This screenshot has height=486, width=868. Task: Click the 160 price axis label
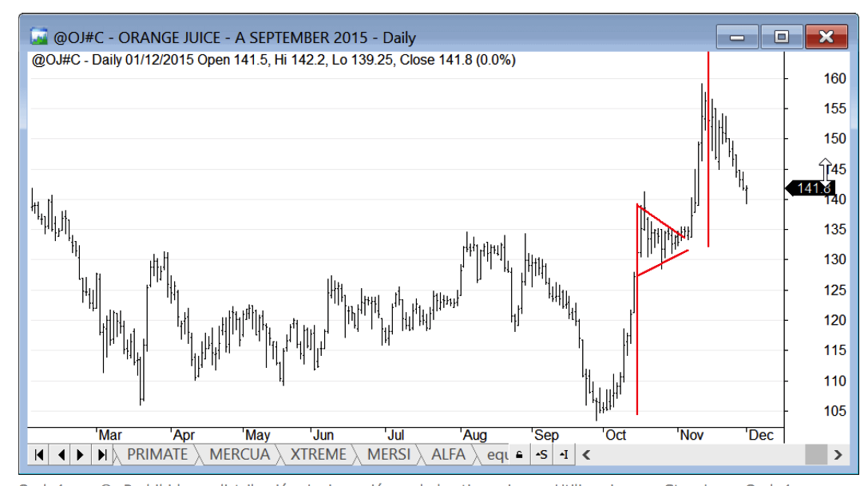pos(834,78)
